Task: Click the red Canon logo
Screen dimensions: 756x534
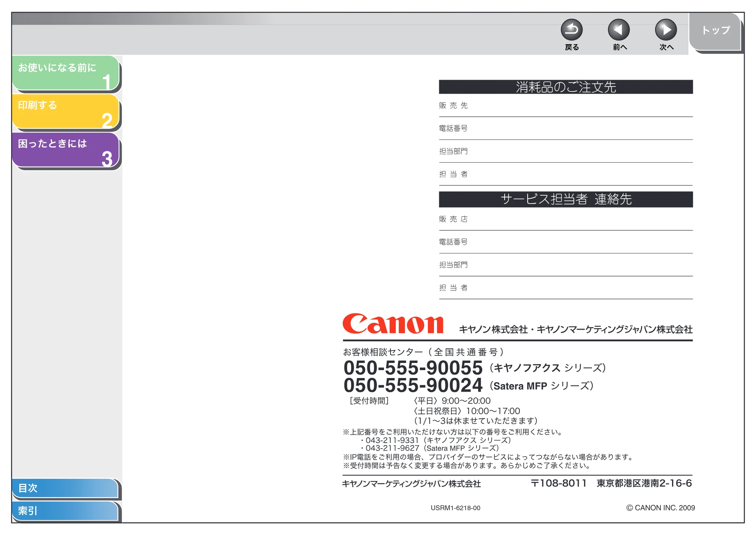Action: point(393,324)
